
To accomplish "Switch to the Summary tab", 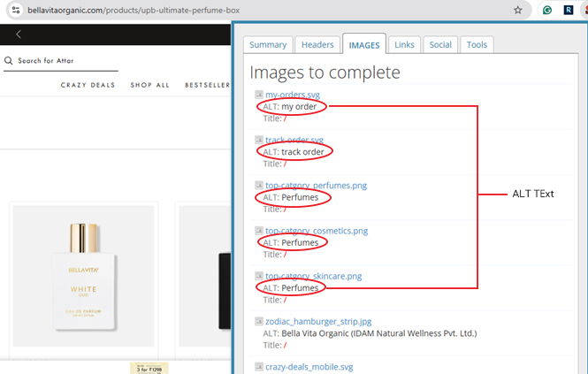I will 268,44.
